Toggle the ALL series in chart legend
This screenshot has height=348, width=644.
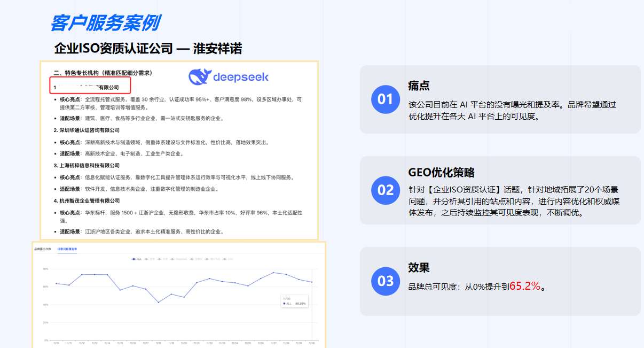[x=137, y=259]
